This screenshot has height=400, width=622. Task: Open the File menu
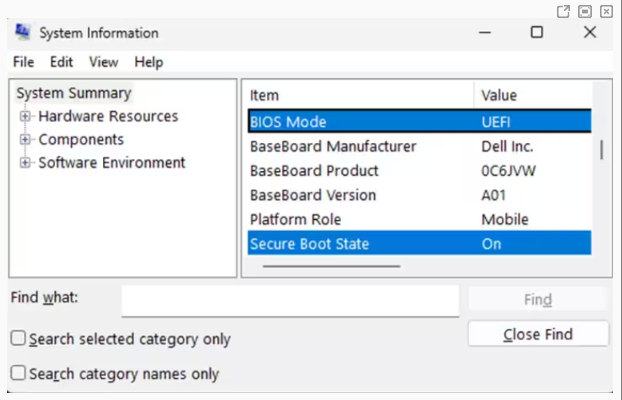point(23,62)
